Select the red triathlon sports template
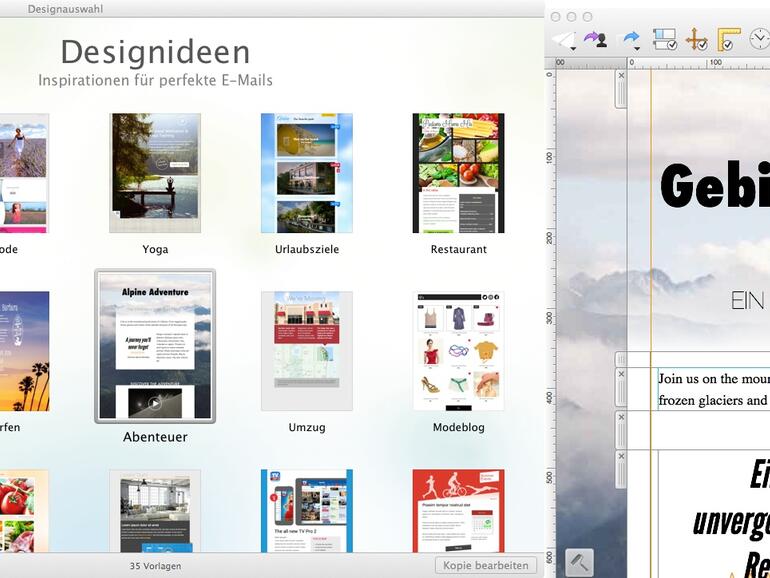The height and width of the screenshot is (578, 770). 459,511
